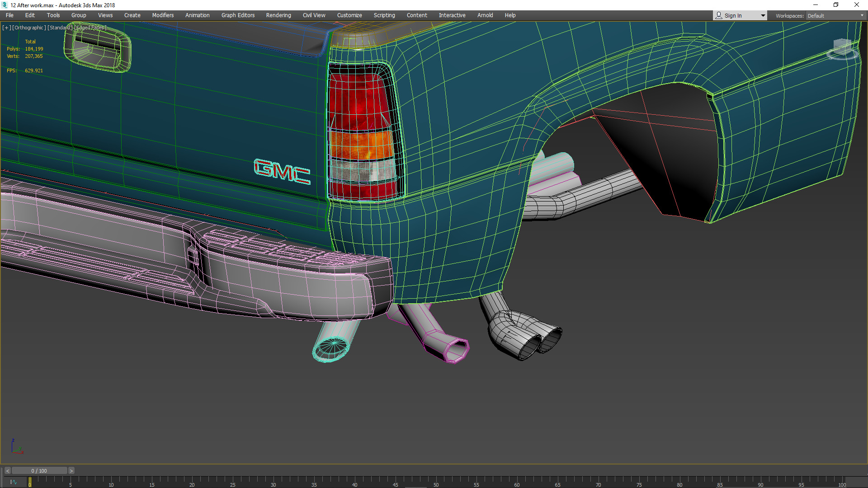Open the Scripting menu
This screenshot has height=488, width=868.
click(x=384, y=15)
